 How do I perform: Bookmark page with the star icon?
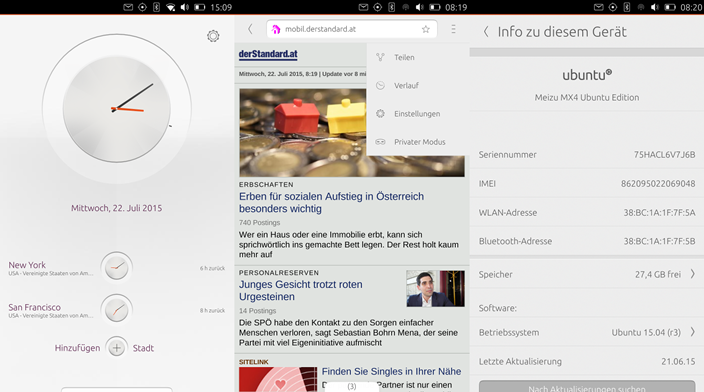coord(425,29)
